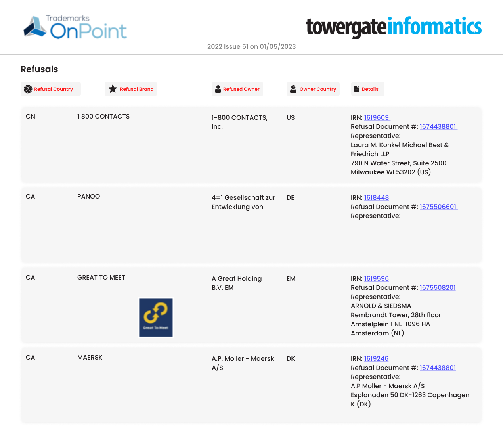Click address Rembrandt Tower, 28th floor
Image resolution: width=503 pixels, height=448 pixels.
click(x=396, y=315)
